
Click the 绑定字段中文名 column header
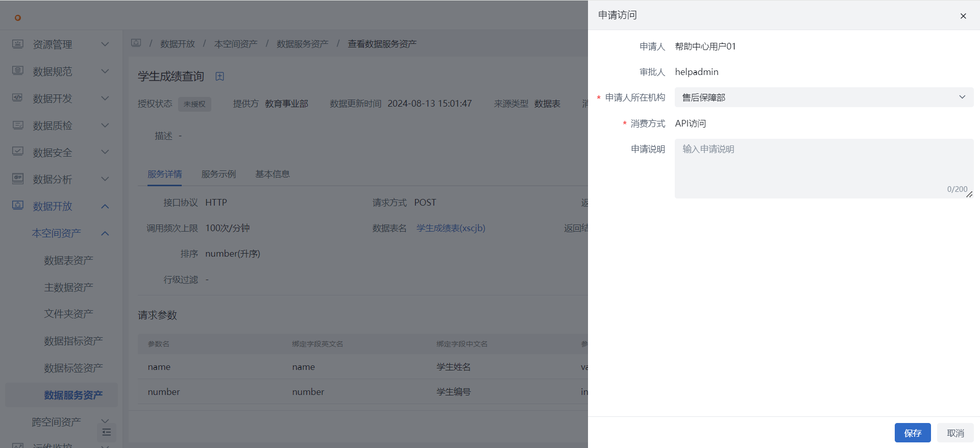tap(462, 344)
